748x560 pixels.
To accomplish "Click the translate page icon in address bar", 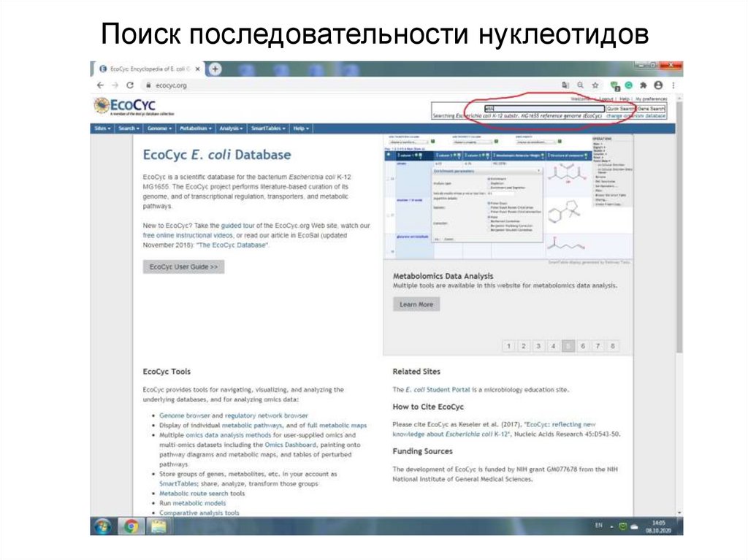I will tap(565, 84).
